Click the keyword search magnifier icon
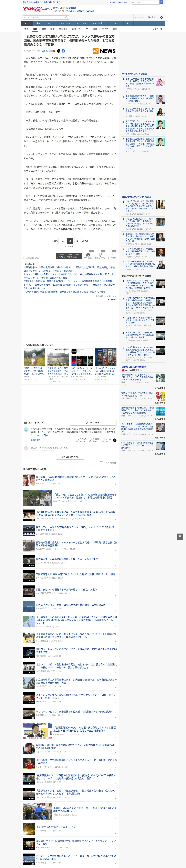 [x=66, y=18]
